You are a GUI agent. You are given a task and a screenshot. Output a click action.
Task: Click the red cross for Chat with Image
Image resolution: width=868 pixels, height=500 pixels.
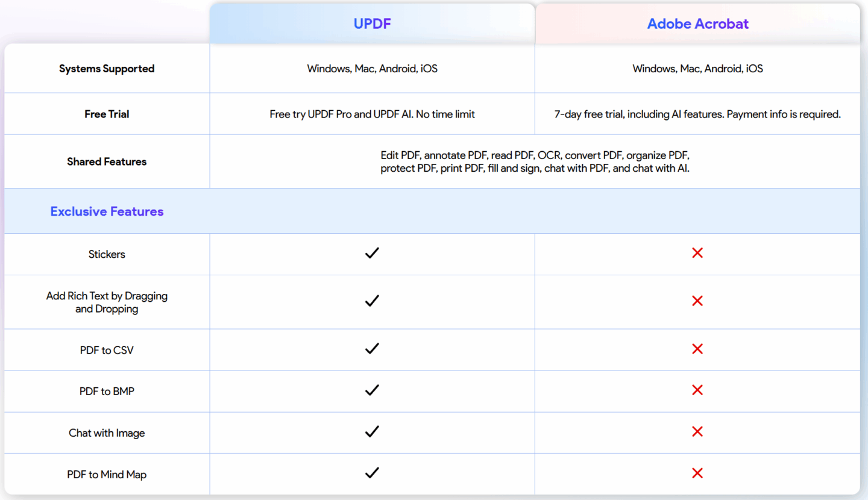[x=697, y=431]
